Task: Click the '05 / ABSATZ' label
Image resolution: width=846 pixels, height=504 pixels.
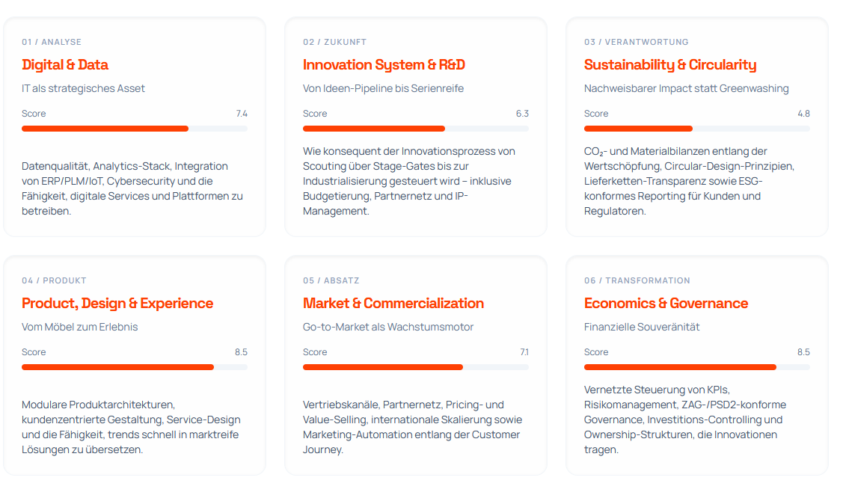Action: (x=331, y=280)
